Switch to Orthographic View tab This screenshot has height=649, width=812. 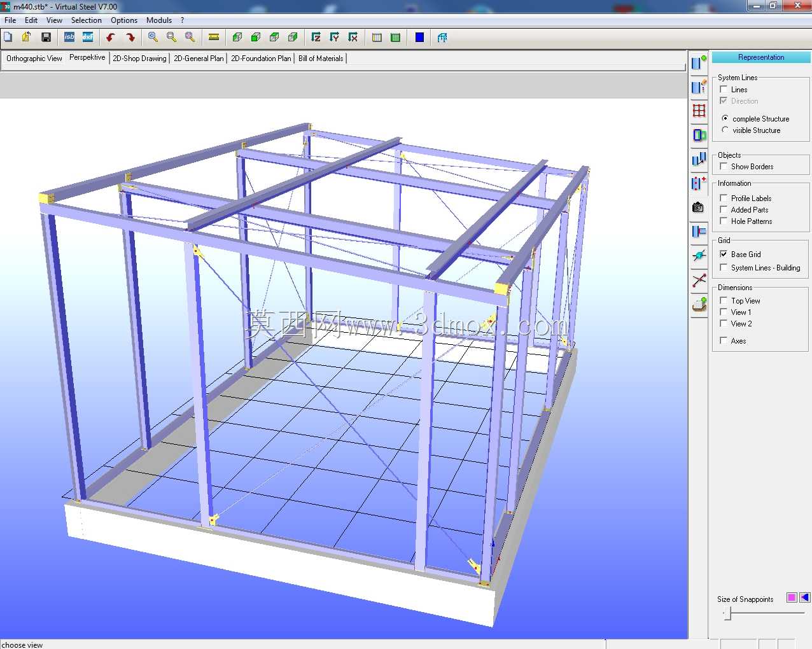[34, 58]
